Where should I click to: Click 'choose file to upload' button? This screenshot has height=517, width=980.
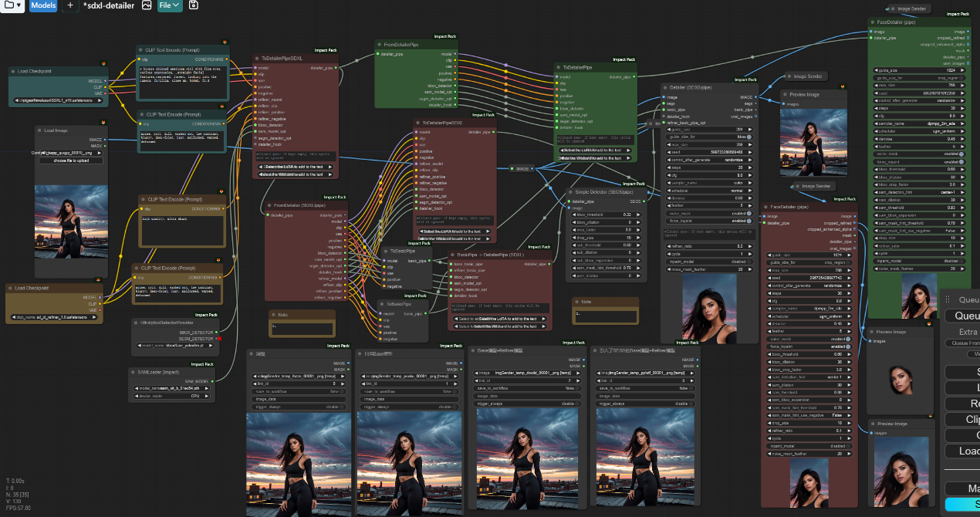coord(70,161)
